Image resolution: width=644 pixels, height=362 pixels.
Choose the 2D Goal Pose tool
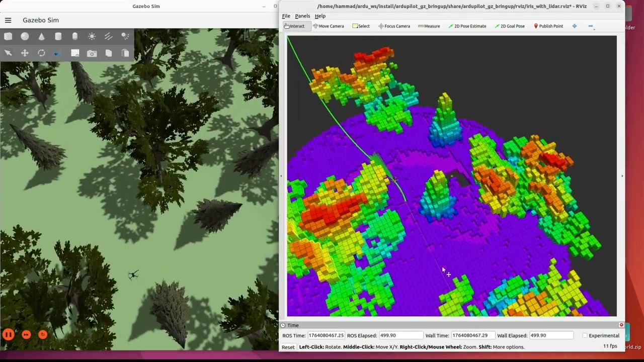tap(510, 26)
